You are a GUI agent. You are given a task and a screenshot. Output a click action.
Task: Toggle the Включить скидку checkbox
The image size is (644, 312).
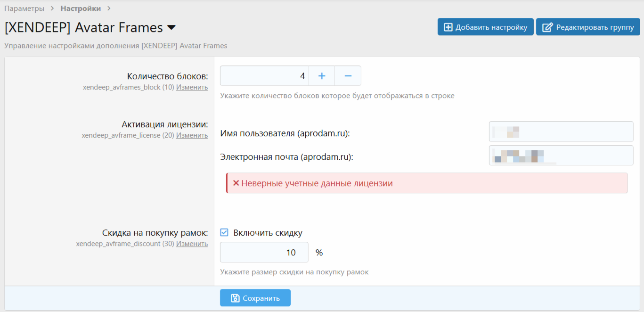pyautogui.click(x=224, y=232)
